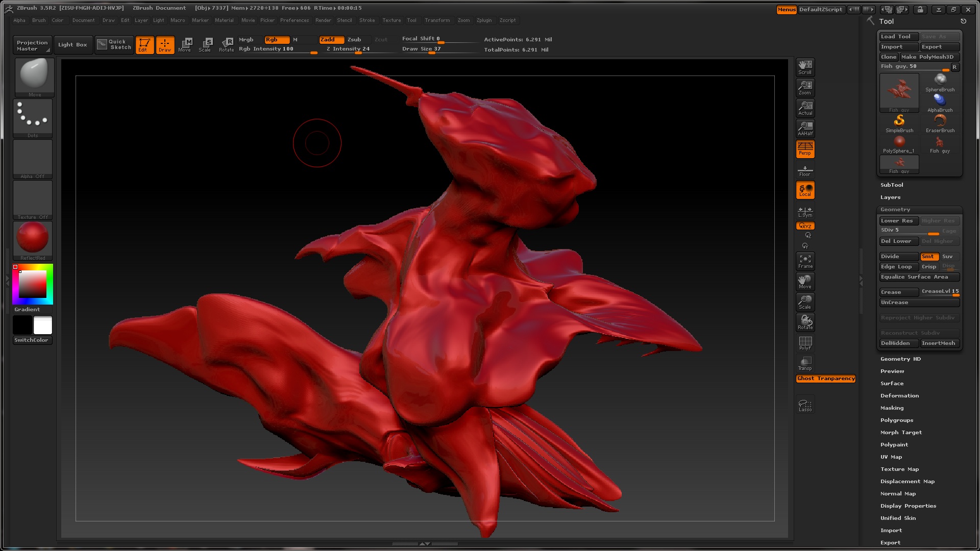Click the AAHalf view icon
The height and width of the screenshot is (551, 980).
805,128
